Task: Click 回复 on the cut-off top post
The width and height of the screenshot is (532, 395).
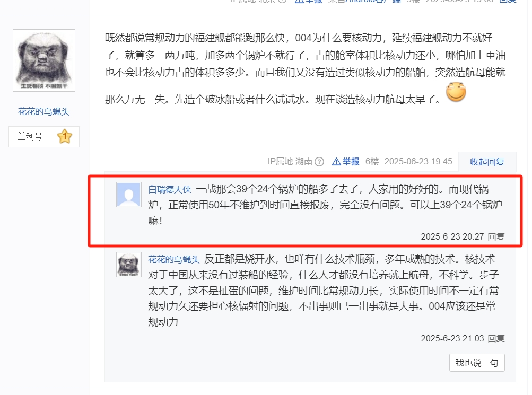Action: (508, 2)
